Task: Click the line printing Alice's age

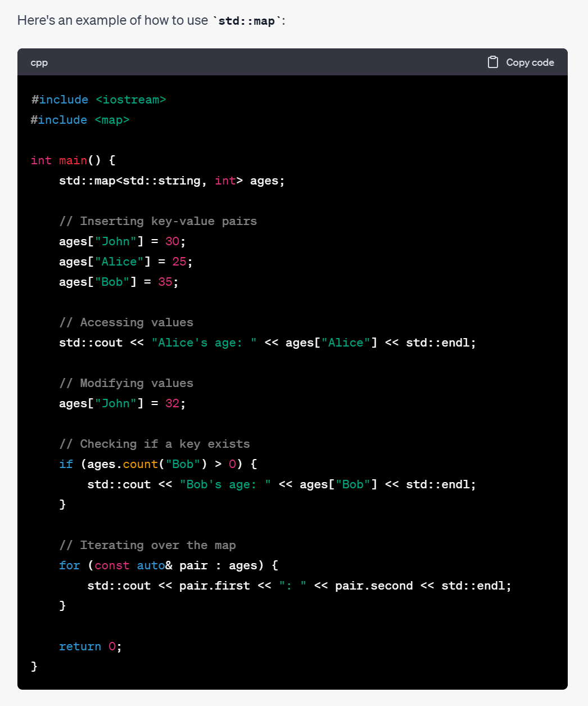Action: tap(267, 342)
